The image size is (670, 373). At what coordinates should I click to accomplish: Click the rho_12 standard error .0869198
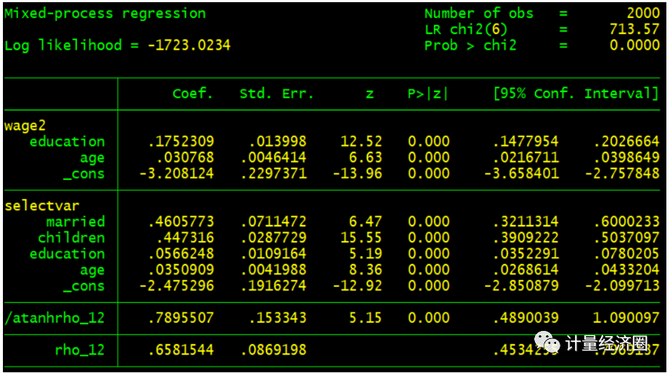click(273, 350)
